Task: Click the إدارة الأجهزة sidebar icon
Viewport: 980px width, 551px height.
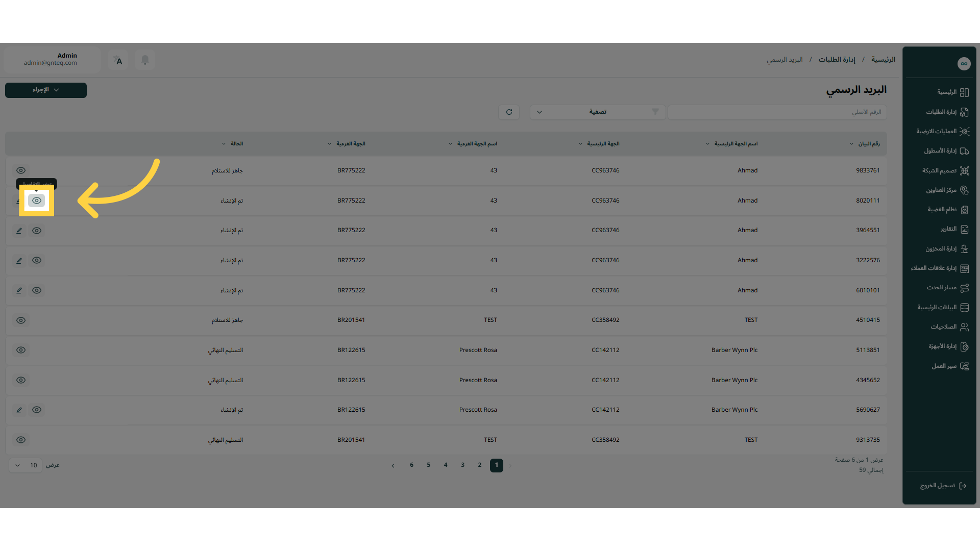Action: click(x=964, y=346)
